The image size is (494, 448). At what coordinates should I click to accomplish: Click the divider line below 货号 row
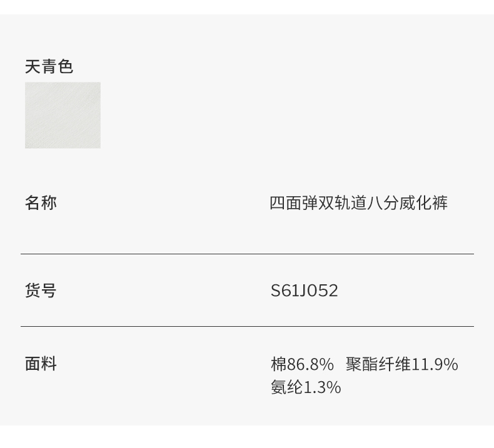pyautogui.click(x=247, y=326)
